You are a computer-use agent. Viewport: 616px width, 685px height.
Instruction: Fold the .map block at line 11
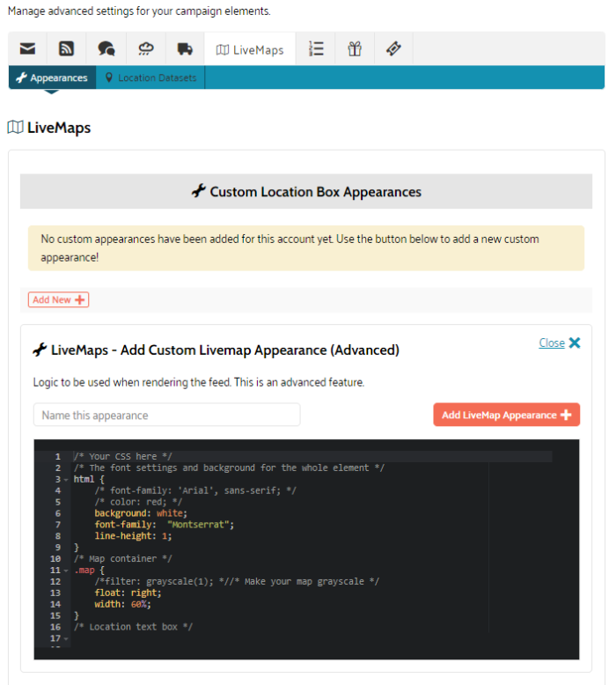pos(66,571)
